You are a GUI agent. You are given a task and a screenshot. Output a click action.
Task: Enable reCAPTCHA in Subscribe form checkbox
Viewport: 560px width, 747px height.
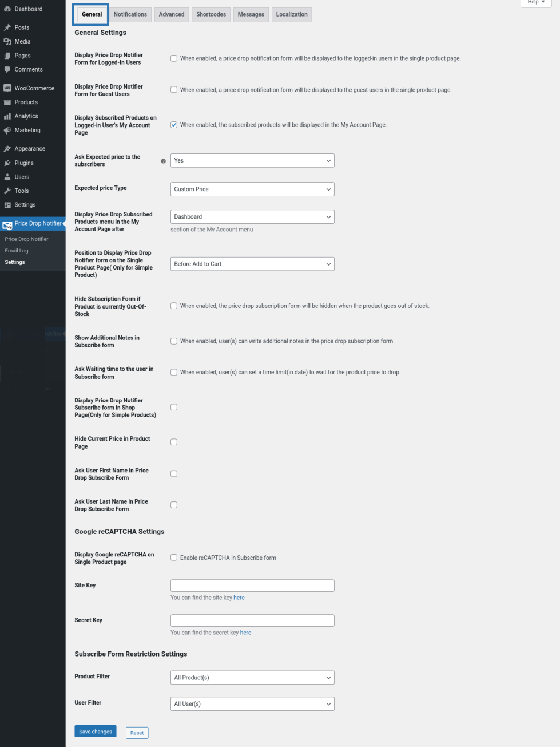174,558
